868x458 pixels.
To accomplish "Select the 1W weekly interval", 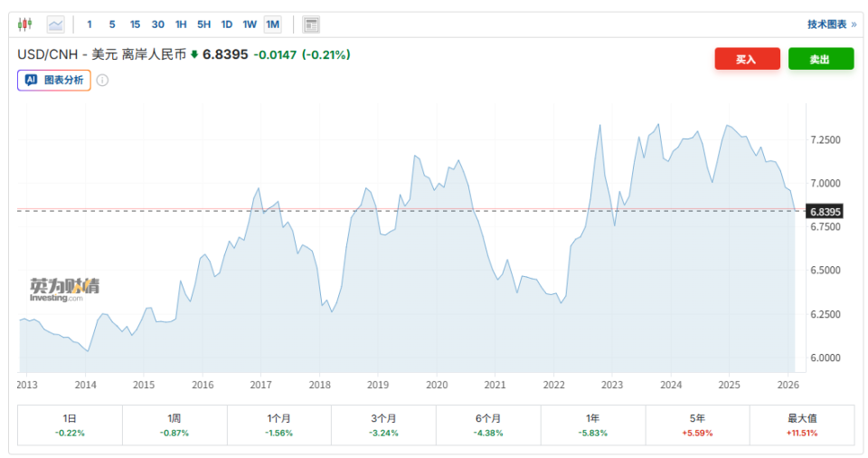I will click(250, 24).
